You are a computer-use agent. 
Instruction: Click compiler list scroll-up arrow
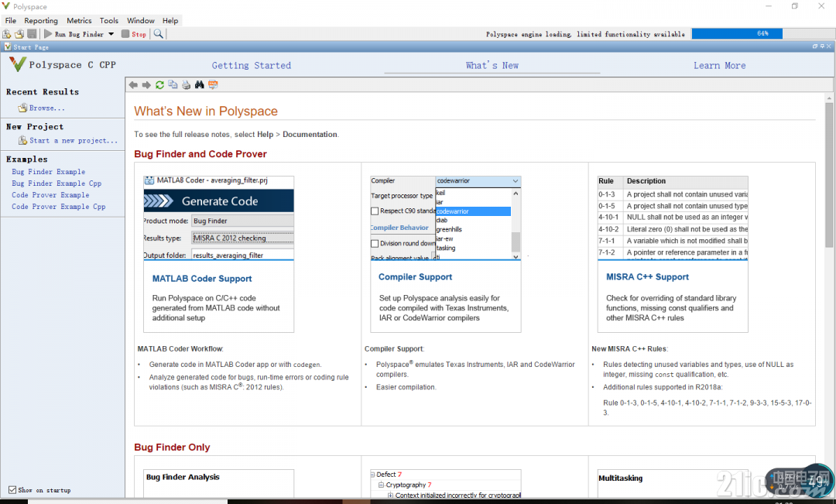[516, 194]
